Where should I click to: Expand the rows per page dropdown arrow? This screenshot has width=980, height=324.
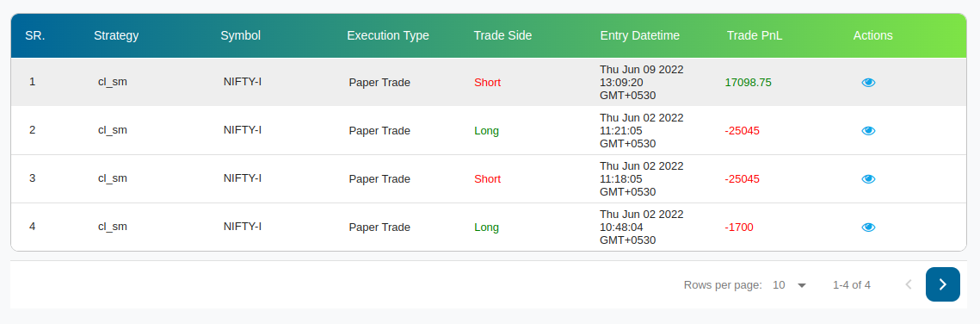point(802,285)
